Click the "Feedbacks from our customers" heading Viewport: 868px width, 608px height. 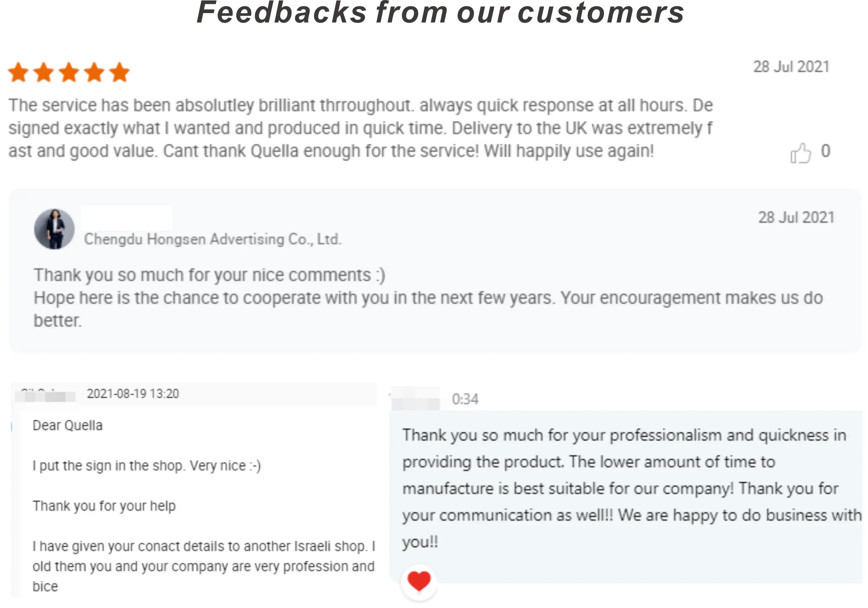(440, 13)
